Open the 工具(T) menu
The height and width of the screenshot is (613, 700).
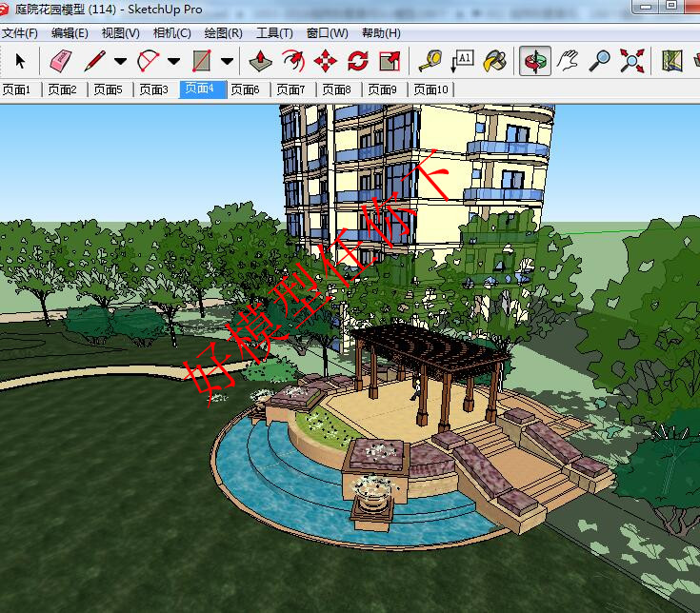274,33
